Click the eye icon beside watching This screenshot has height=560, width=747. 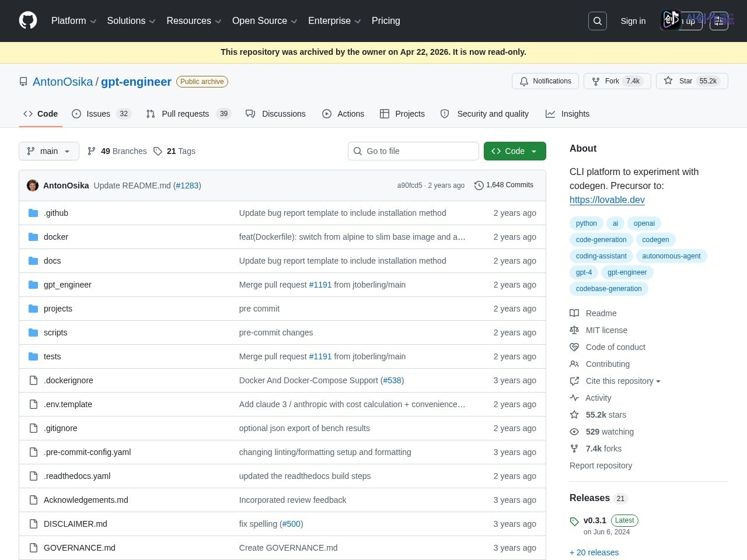[574, 432]
